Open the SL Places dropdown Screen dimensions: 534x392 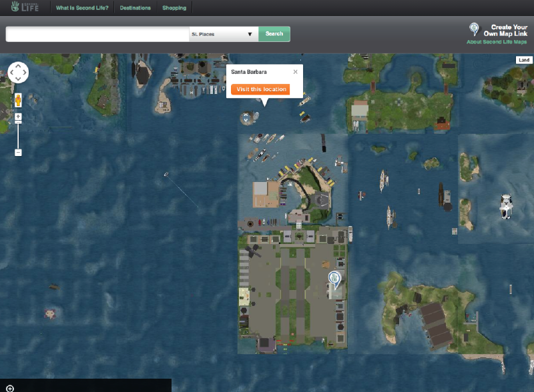pyautogui.click(x=224, y=34)
